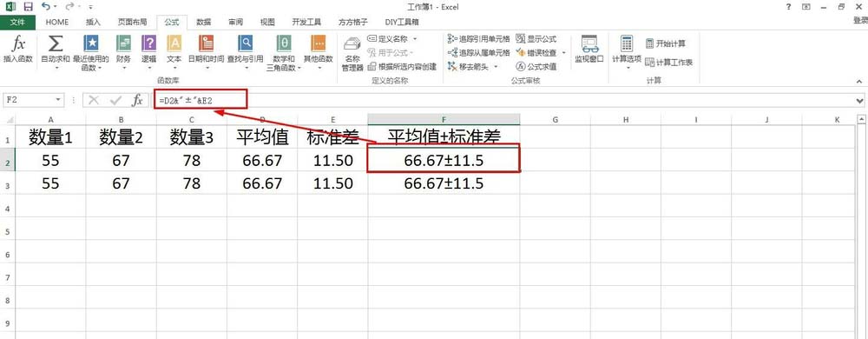Open the Watch Window (监视窗口)
The width and height of the screenshot is (868, 339).
point(589,49)
